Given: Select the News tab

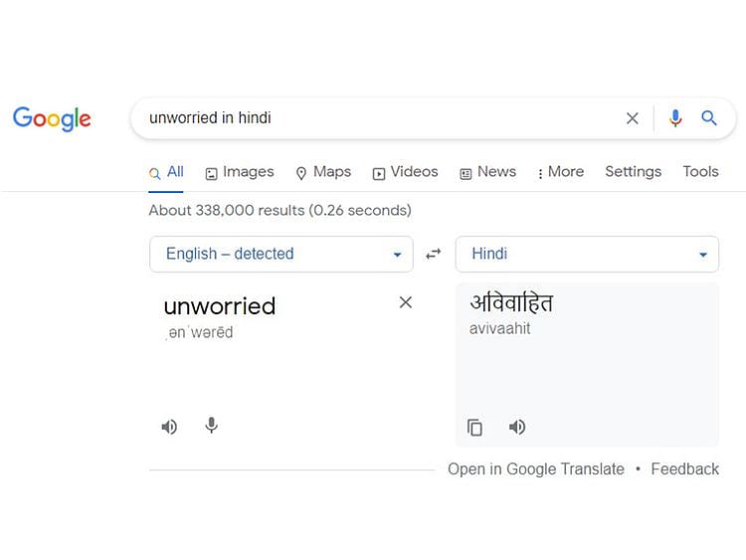Looking at the screenshot, I should click(487, 172).
